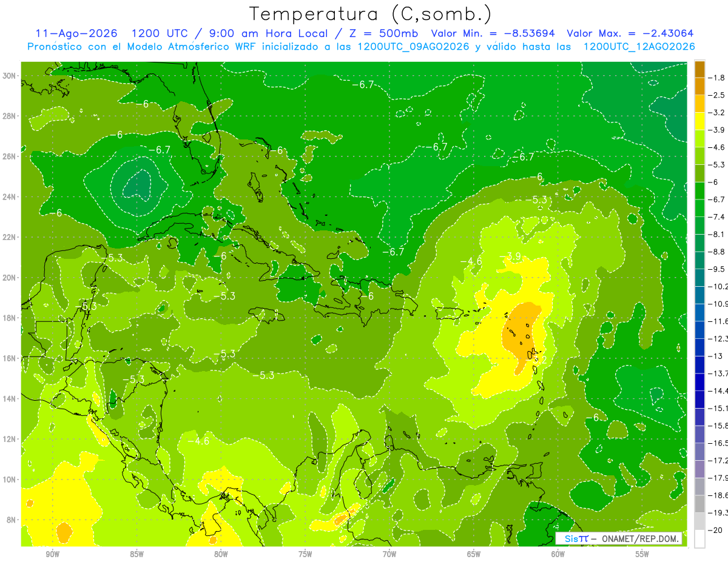This screenshot has width=728, height=562.
Task: Select 'Valor Min. = -8.53694' text
Action: 493,33
